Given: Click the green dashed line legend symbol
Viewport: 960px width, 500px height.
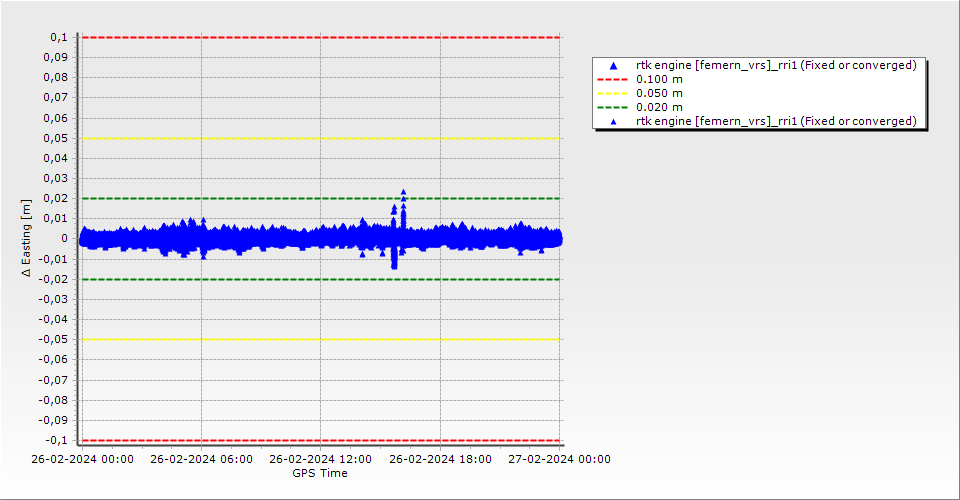Looking at the screenshot, I should [x=614, y=107].
